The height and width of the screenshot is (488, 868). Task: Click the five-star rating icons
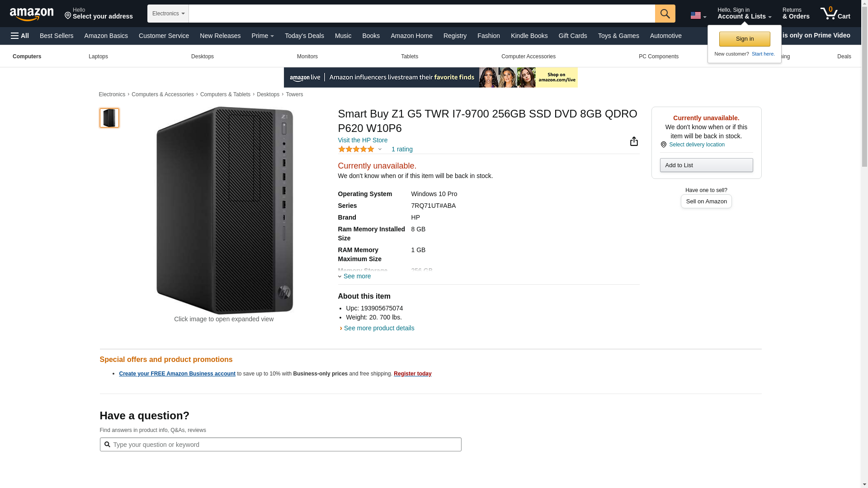point(356,149)
